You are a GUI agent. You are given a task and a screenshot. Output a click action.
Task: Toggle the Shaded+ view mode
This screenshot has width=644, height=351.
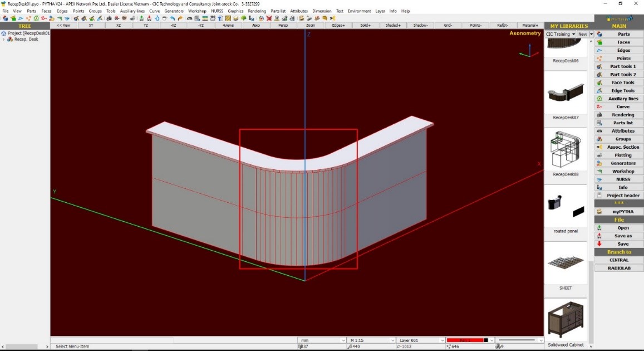click(x=393, y=26)
